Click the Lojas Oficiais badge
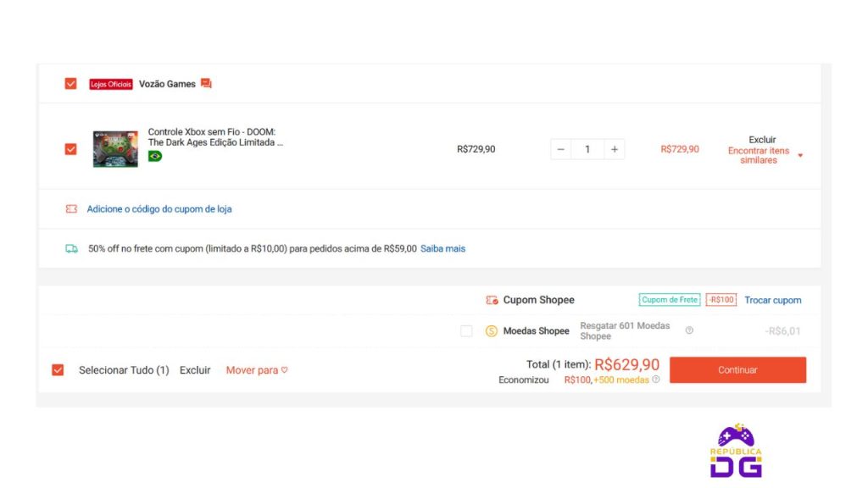 coord(111,84)
